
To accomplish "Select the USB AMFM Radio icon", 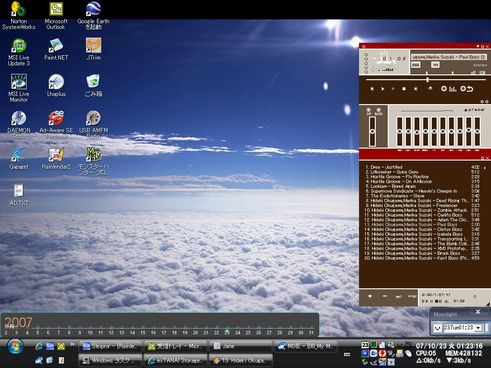I will [x=93, y=124].
